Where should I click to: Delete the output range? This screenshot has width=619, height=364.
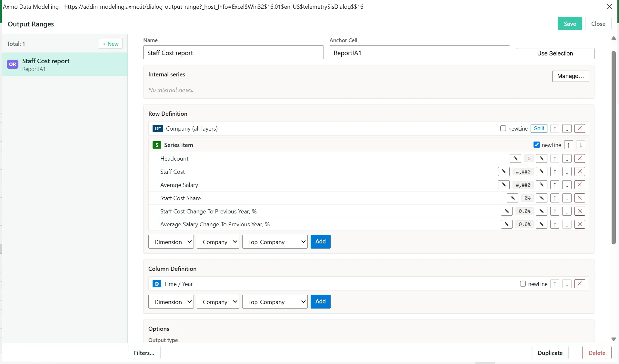(597, 353)
